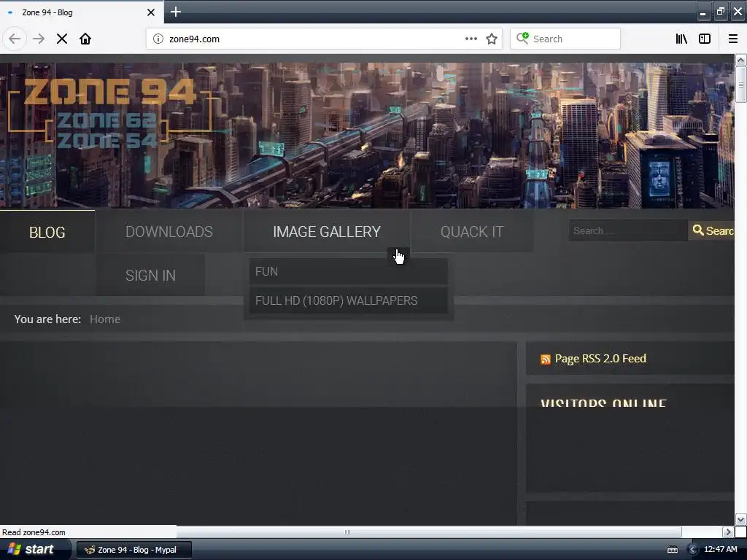Open the BLOG menu item
The width and height of the screenshot is (747, 560).
click(x=47, y=232)
